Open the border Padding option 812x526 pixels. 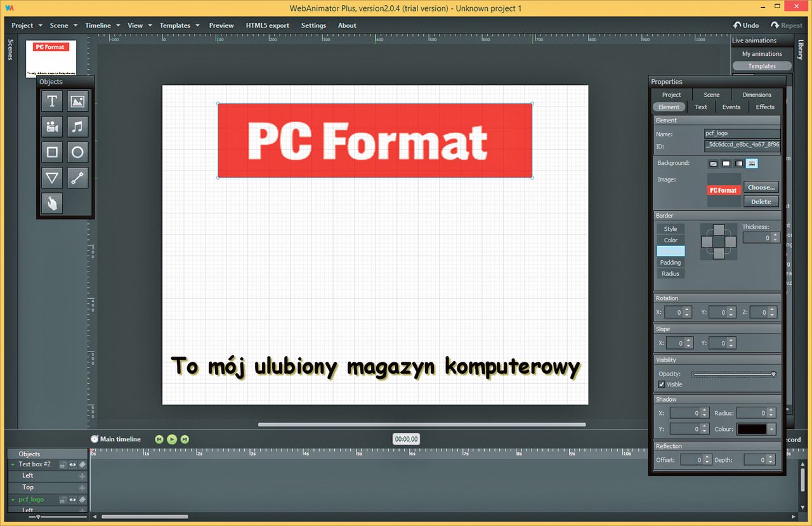click(x=671, y=263)
